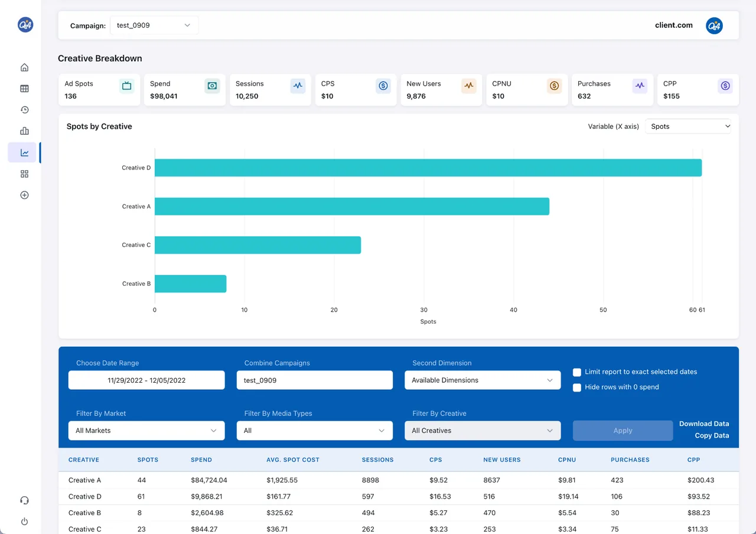The width and height of the screenshot is (756, 534).
Task: Click the Creative B table row name
Action: 84,513
